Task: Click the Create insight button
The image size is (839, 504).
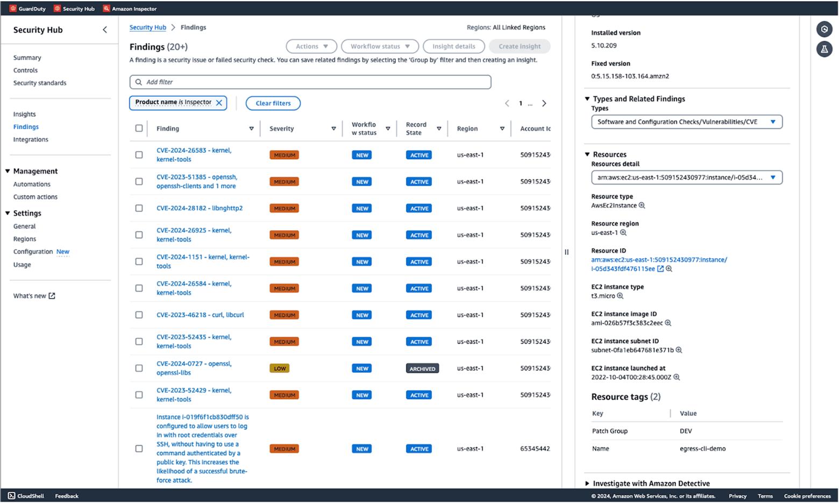Action: [x=520, y=46]
